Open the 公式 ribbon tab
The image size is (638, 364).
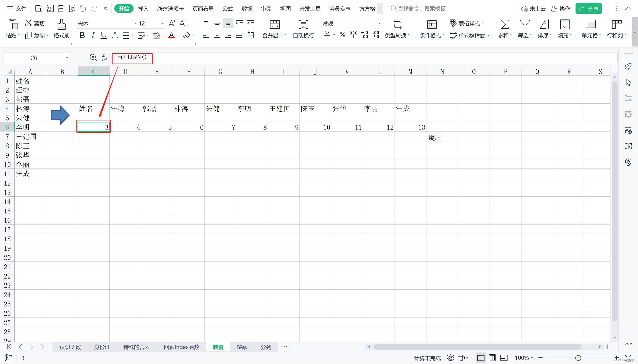point(228,9)
